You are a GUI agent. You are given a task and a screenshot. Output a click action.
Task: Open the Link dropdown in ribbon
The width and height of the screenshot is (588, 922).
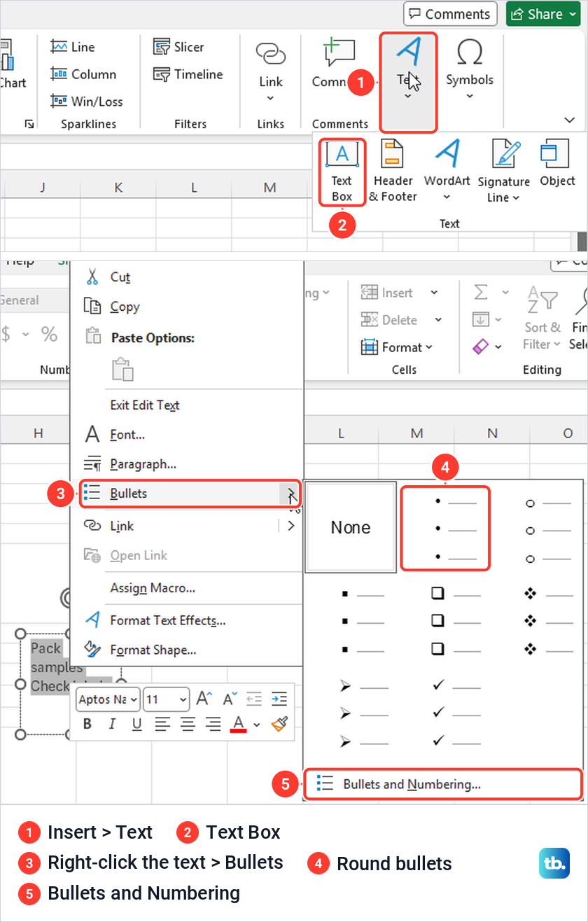coord(271,72)
